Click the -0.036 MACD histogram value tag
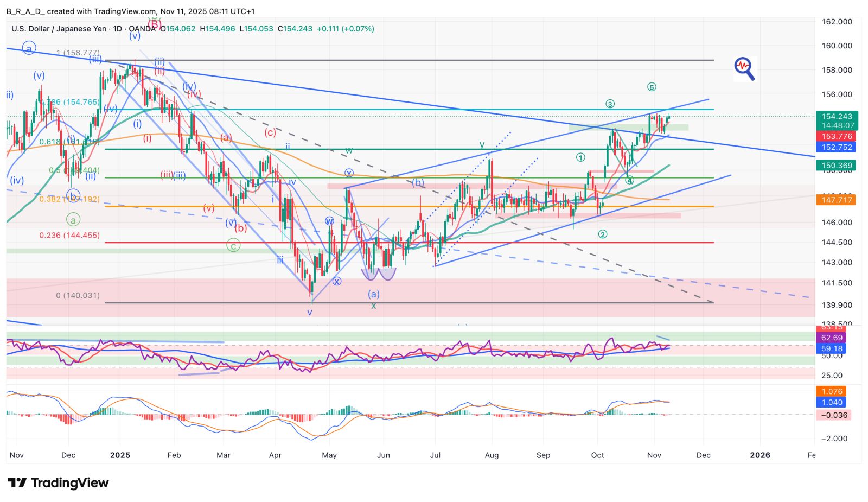This screenshot has width=868, height=502. click(x=833, y=415)
